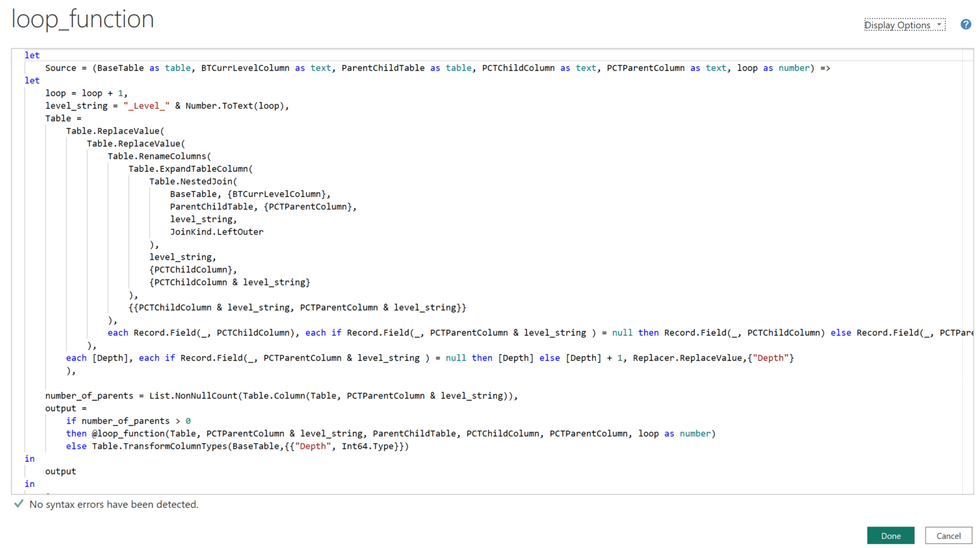
Task: Click the final 'in' keyword
Action: tap(29, 484)
